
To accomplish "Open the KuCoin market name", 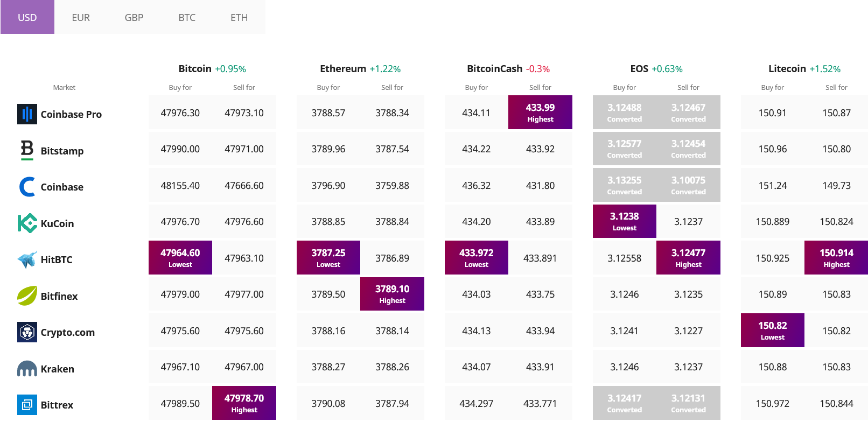I will [x=57, y=223].
